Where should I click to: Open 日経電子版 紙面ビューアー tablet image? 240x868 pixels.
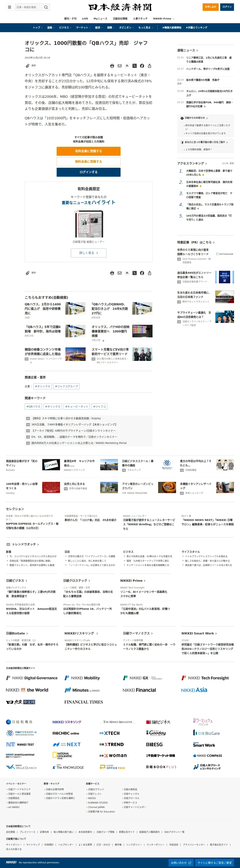pyautogui.click(x=89, y=224)
